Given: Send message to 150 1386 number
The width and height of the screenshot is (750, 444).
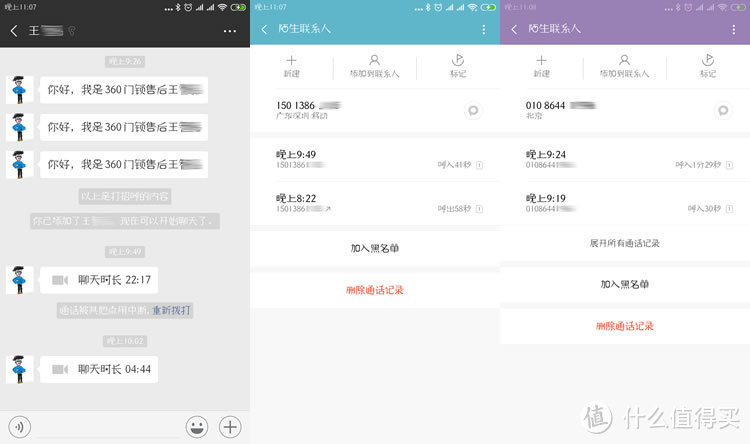Looking at the screenshot, I should pyautogui.click(x=473, y=111).
